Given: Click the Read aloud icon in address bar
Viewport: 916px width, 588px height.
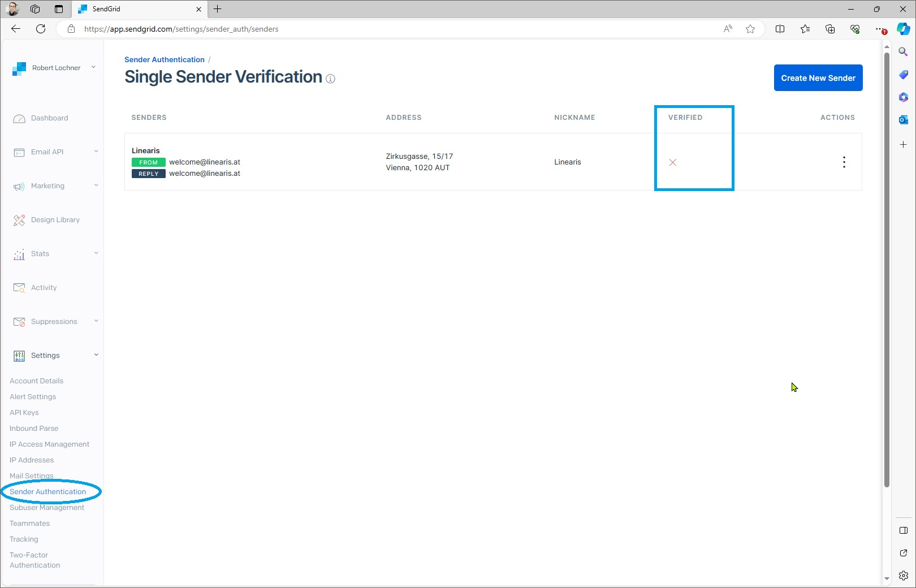Looking at the screenshot, I should [x=728, y=29].
